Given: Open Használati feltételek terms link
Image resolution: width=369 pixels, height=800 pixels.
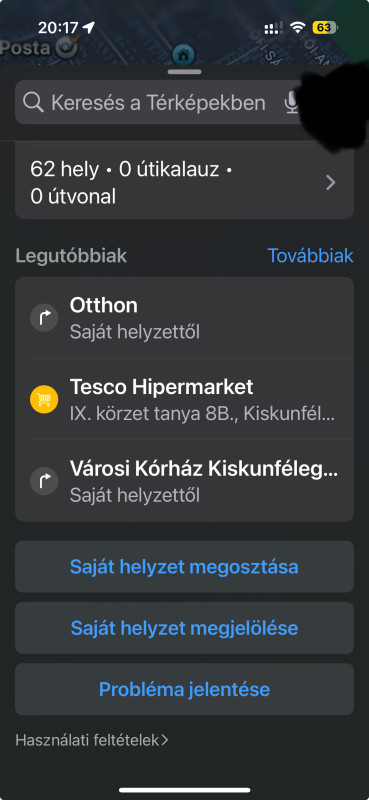Looking at the screenshot, I should point(92,740).
